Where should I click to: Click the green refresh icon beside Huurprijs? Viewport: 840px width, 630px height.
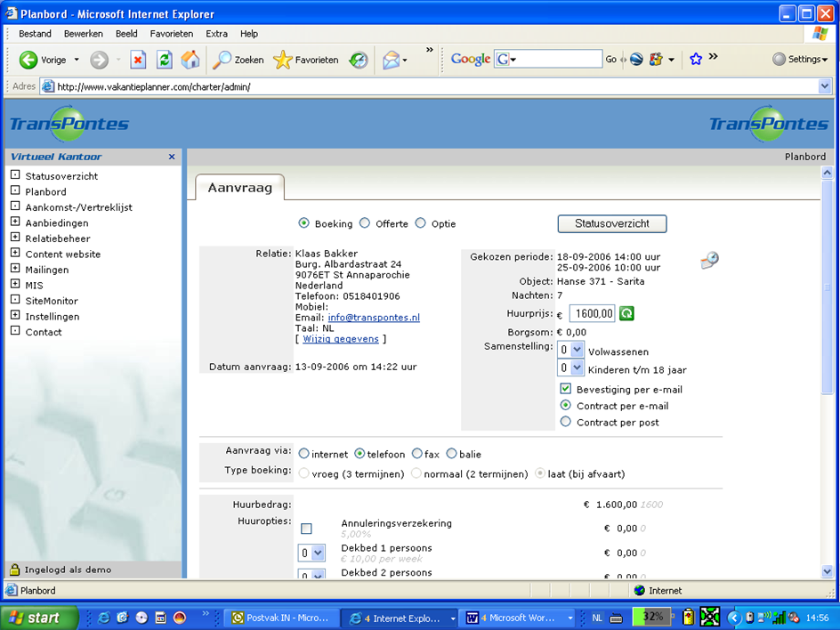[626, 313]
